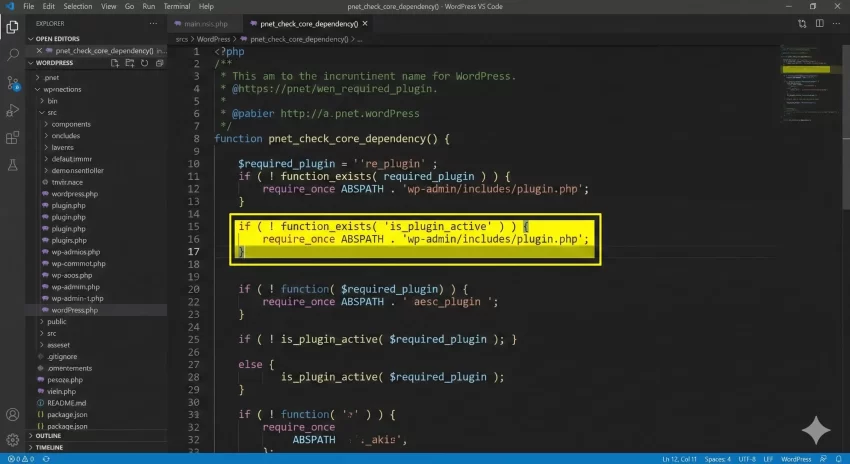Open wordpress.php file in tree
This screenshot has height=464, width=850.
coord(74,194)
